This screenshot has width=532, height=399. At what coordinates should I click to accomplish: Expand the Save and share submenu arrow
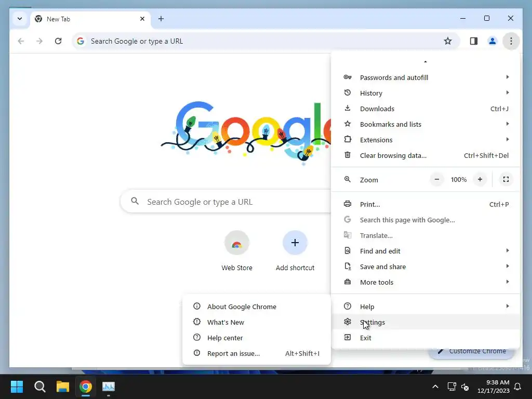508,267
